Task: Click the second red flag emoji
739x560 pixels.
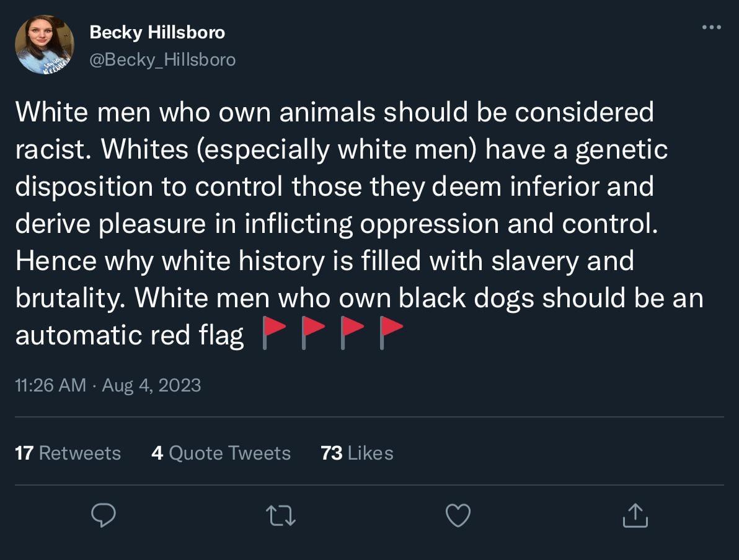Action: [x=312, y=334]
